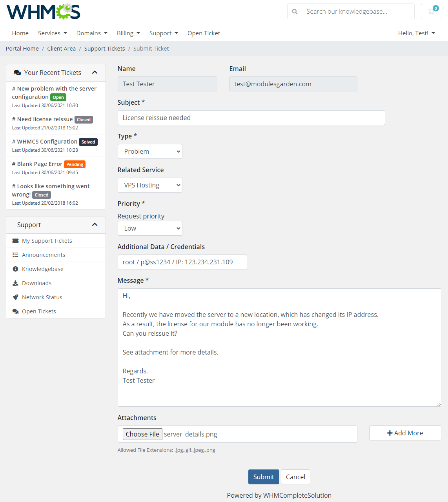Open the Need license reissue closed ticket
448x502 pixels.
[42, 119]
